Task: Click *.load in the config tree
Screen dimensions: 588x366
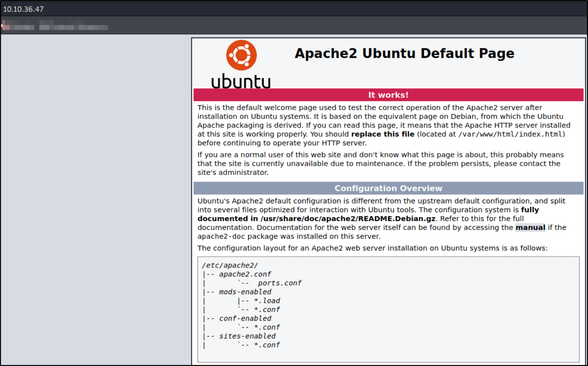Action: [267, 301]
